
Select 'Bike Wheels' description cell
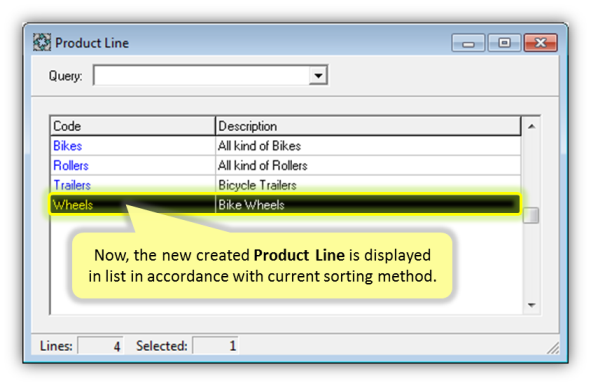pyautogui.click(x=368, y=205)
